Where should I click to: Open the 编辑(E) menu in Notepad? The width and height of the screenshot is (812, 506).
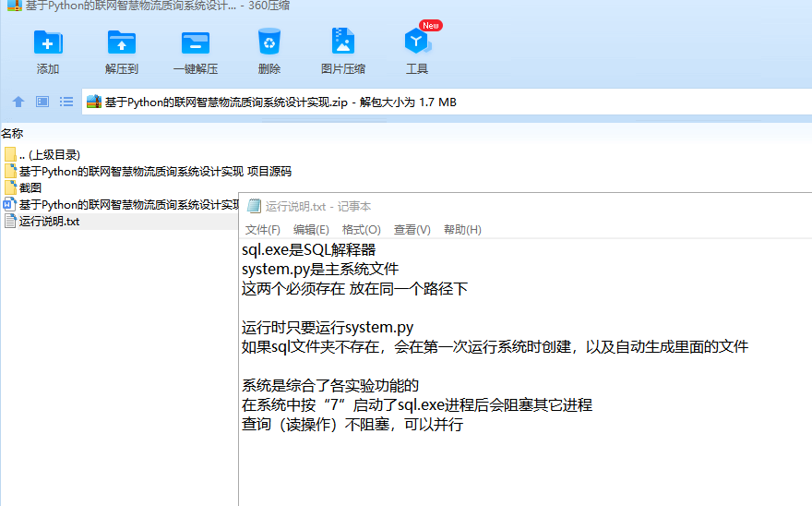pyautogui.click(x=311, y=230)
